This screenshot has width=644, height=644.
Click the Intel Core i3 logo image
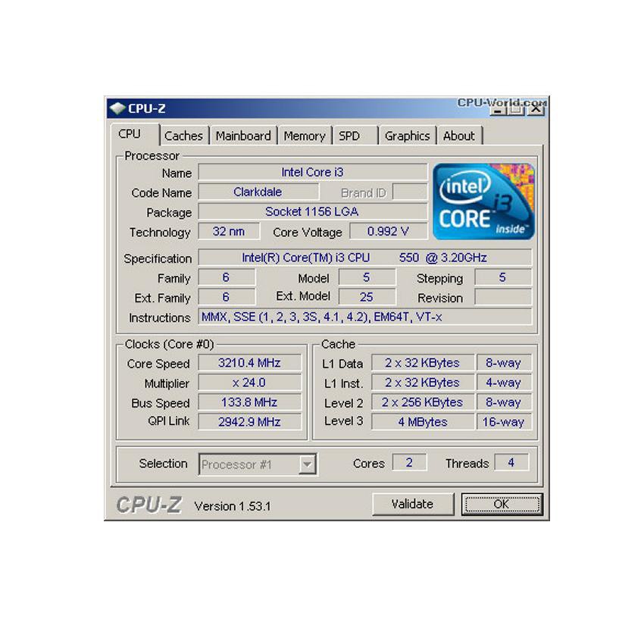click(483, 201)
